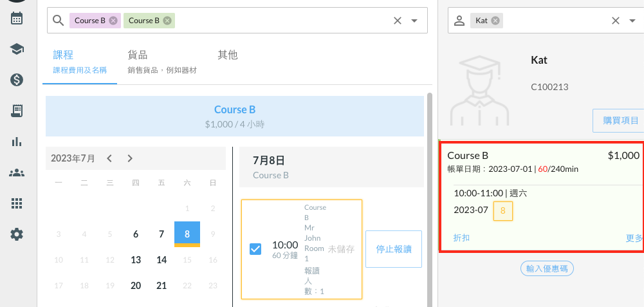Expand the course search dropdown arrow

pyautogui.click(x=414, y=21)
